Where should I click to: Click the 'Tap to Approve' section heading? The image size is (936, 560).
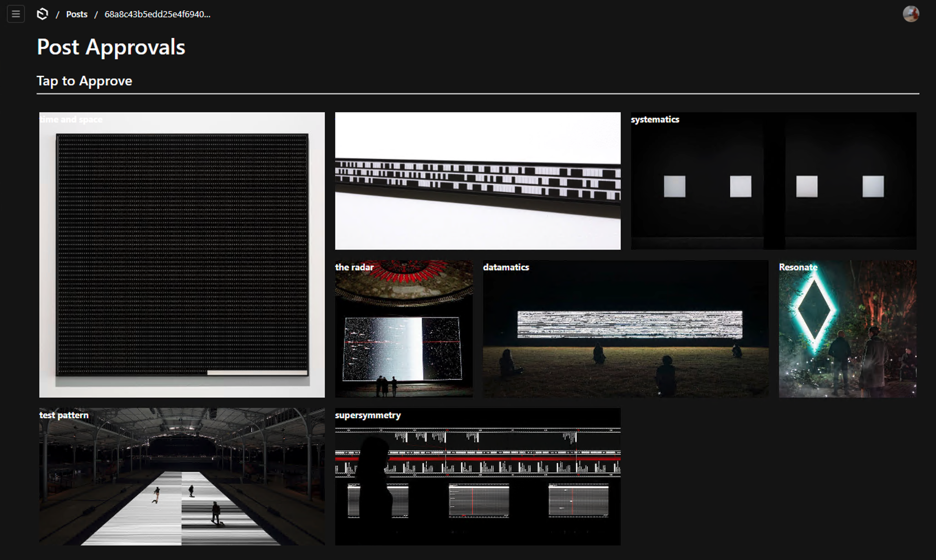pyautogui.click(x=84, y=81)
